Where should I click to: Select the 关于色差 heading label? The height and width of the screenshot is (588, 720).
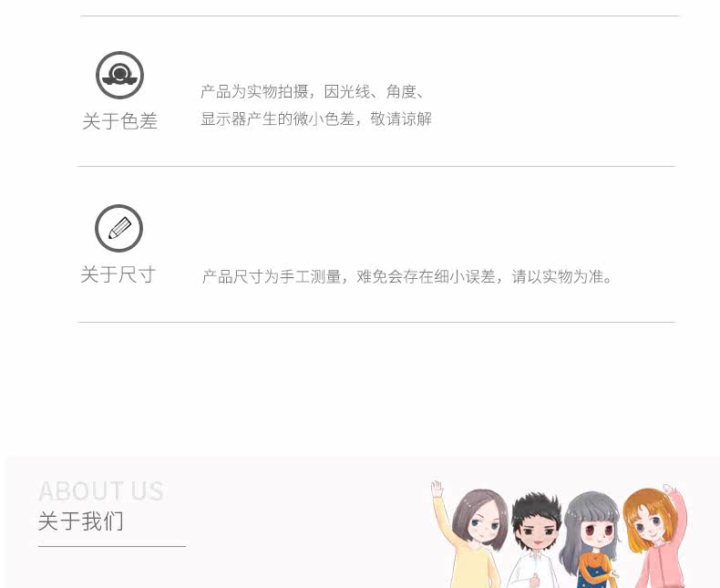pyautogui.click(x=119, y=121)
